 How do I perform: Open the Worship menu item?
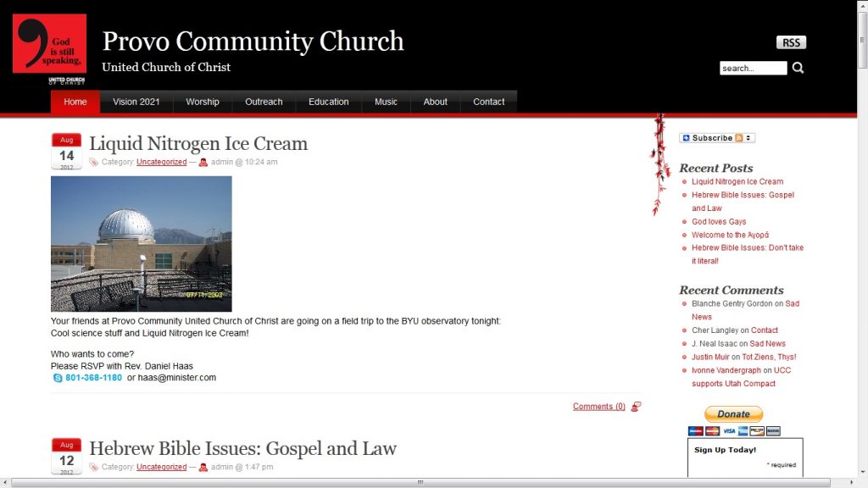coord(203,102)
